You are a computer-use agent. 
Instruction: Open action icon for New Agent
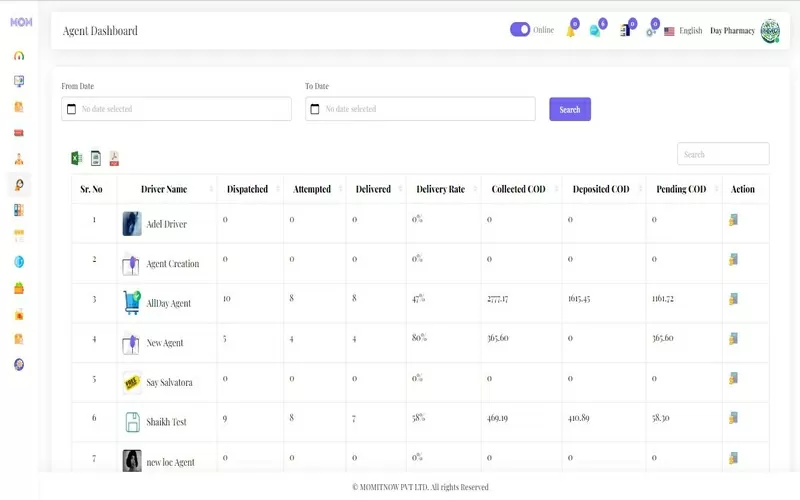pos(733,339)
